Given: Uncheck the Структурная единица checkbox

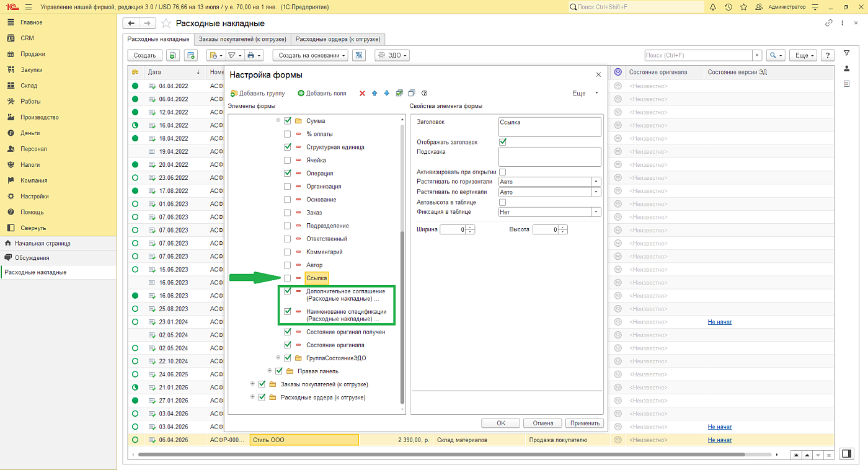Looking at the screenshot, I should [287, 147].
